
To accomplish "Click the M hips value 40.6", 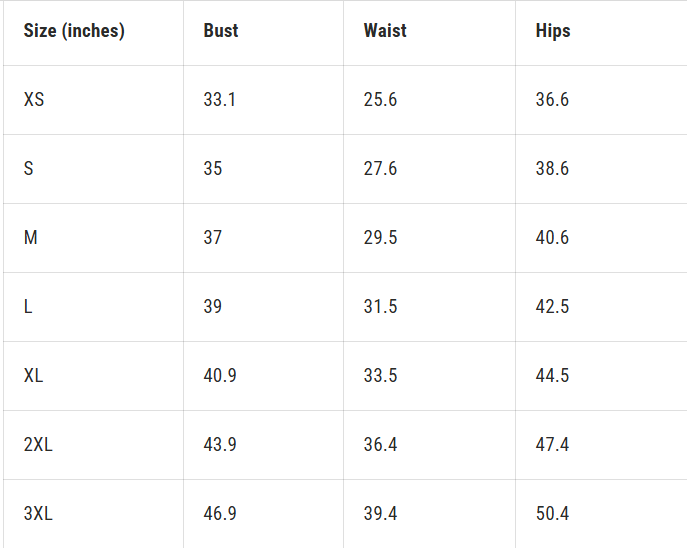I will [552, 238].
